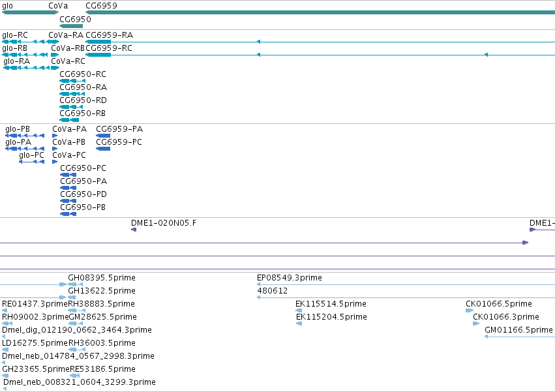Click the CG6959-RC transcript
The width and height of the screenshot is (555, 392).
320,55
